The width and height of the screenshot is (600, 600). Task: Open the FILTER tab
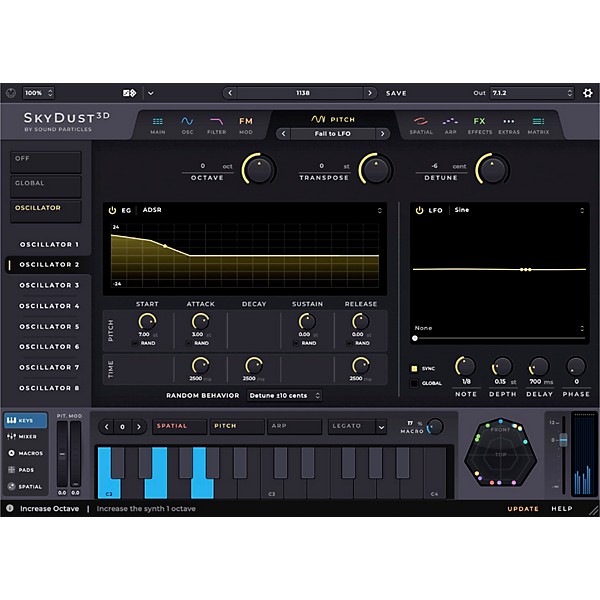pos(217,126)
